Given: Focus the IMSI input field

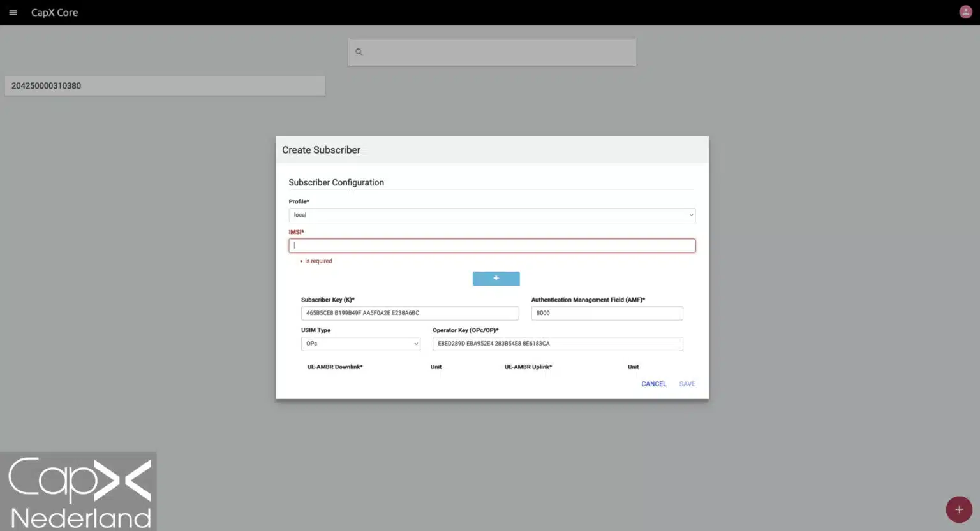Looking at the screenshot, I should coord(492,245).
